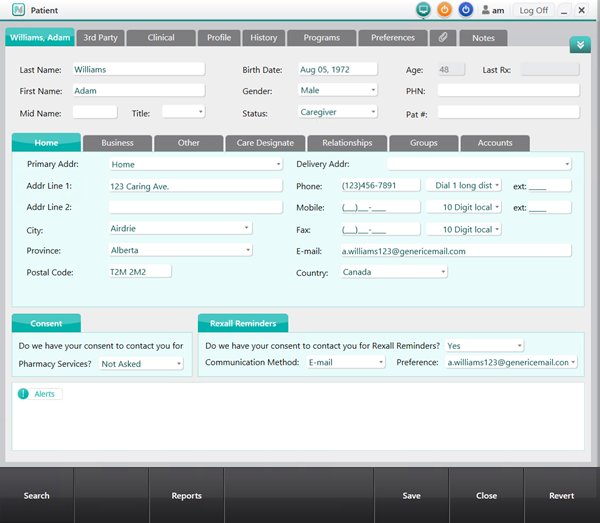Open the paperclip attachments tab
Screen dimensions: 600x523
tap(443, 38)
